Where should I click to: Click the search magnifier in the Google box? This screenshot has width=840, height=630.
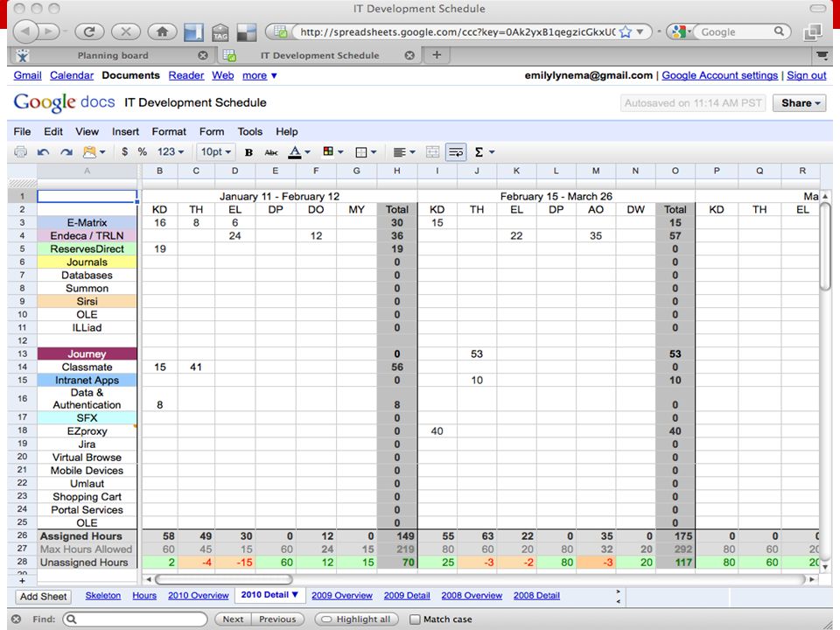coord(779,31)
